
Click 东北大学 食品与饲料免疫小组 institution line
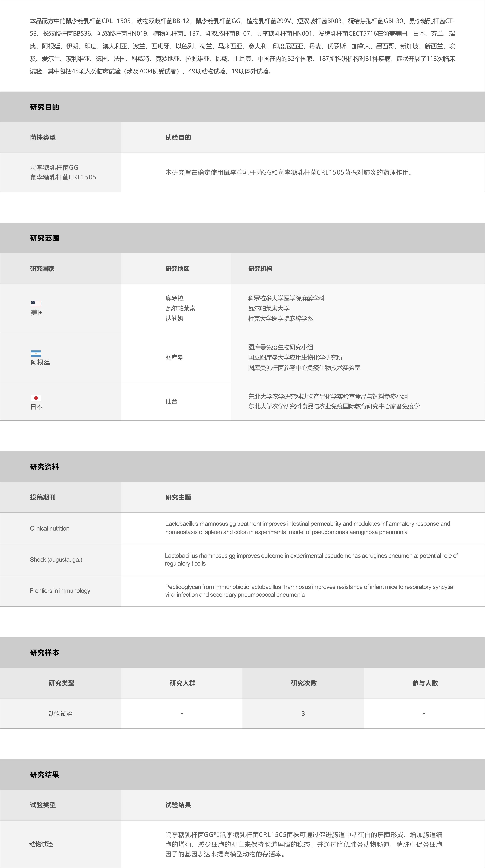pyautogui.click(x=328, y=397)
